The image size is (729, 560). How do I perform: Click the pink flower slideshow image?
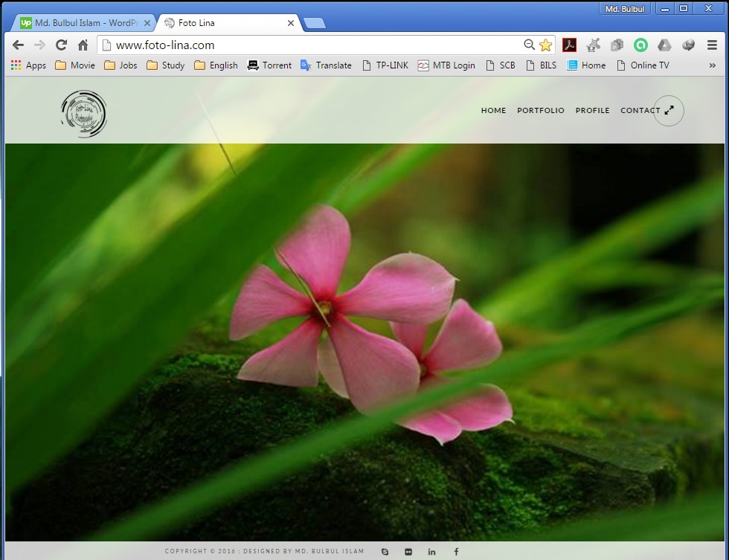(x=364, y=342)
